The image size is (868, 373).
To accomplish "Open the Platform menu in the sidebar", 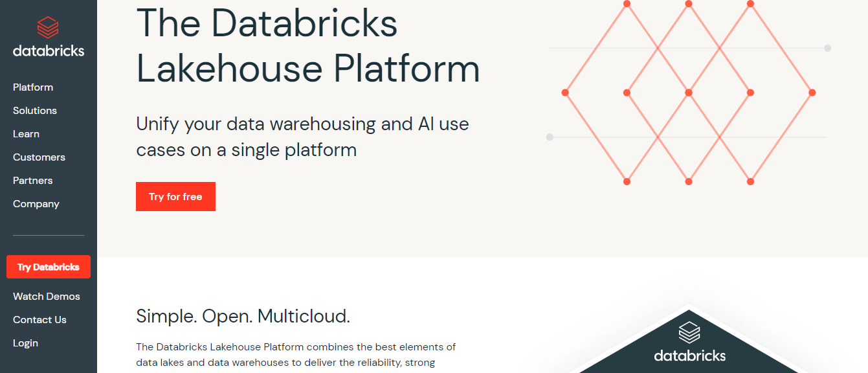I will (33, 87).
